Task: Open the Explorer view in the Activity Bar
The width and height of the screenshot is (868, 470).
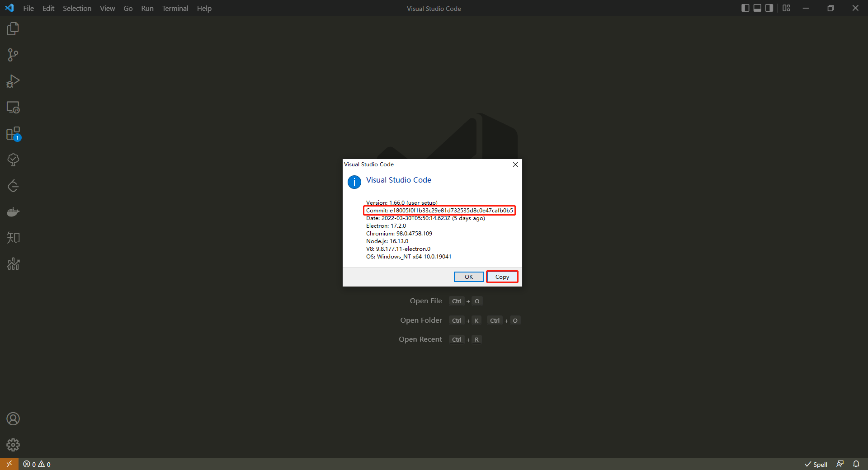Action: pos(13,28)
